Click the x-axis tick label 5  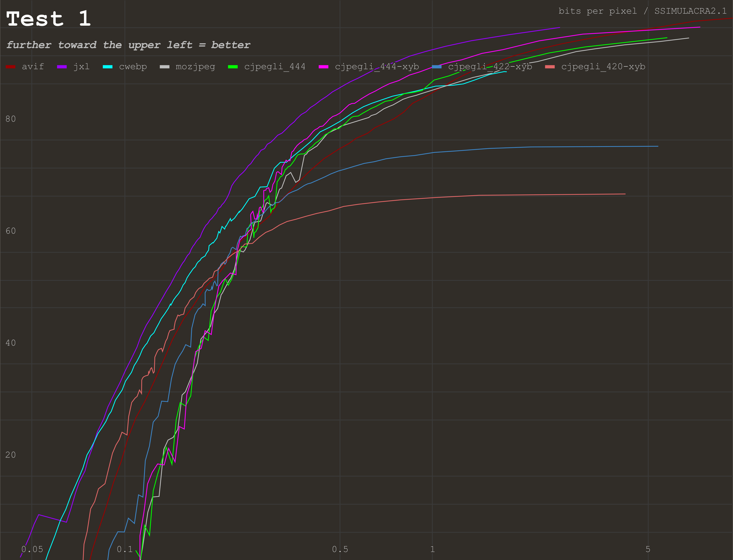tap(648, 549)
